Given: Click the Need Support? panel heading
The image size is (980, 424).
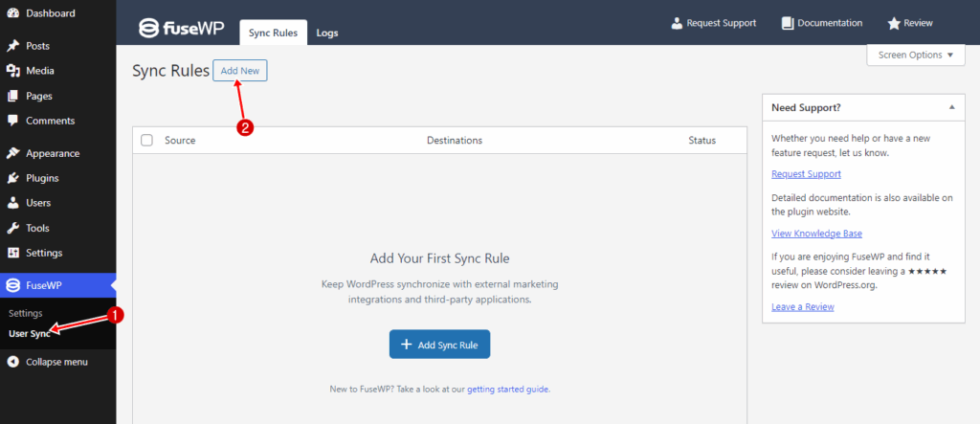Looking at the screenshot, I should tap(806, 107).
